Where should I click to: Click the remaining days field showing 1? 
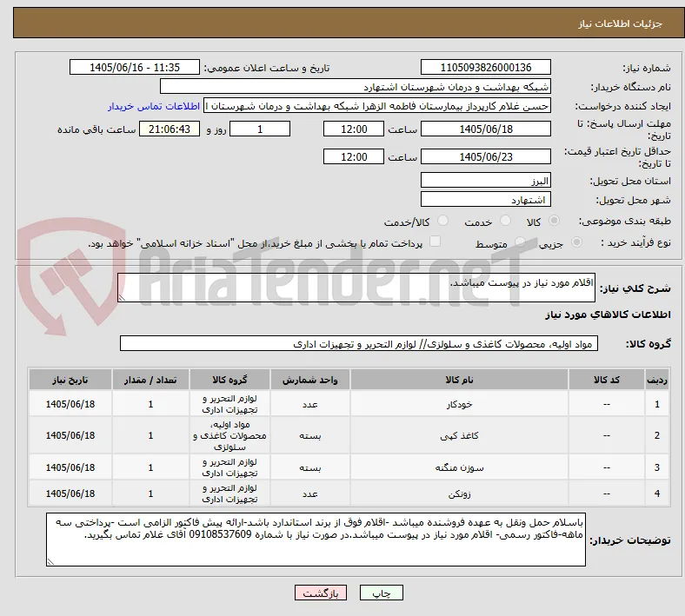click(x=260, y=129)
